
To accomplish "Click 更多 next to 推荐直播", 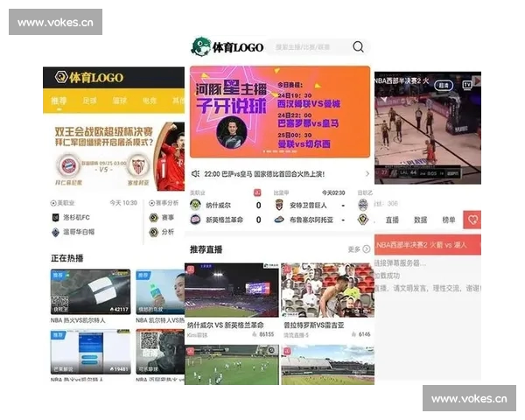I will click(x=353, y=249).
